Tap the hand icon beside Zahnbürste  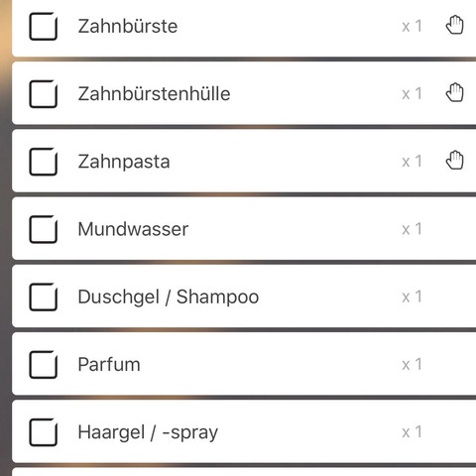(455, 25)
